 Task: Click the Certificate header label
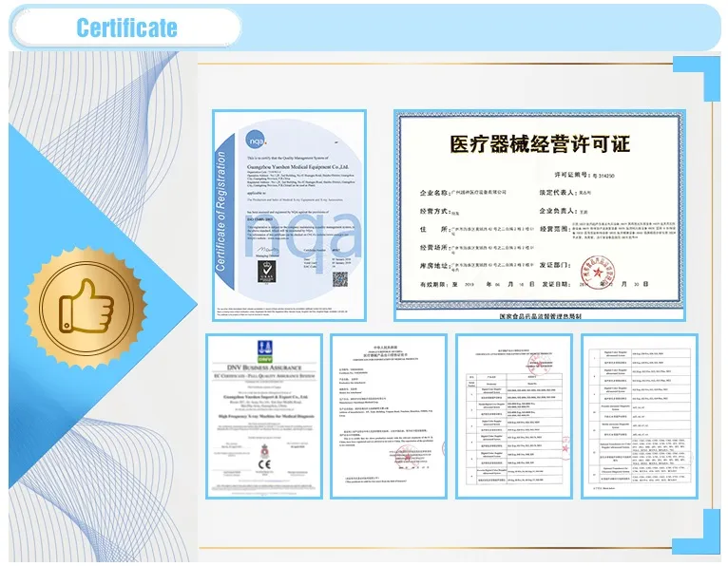pos(126,27)
